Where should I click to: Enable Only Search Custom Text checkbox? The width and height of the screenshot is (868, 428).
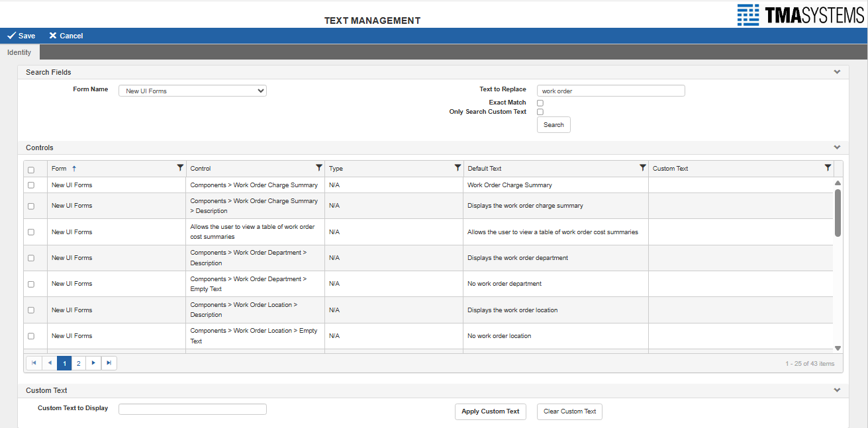[540, 112]
